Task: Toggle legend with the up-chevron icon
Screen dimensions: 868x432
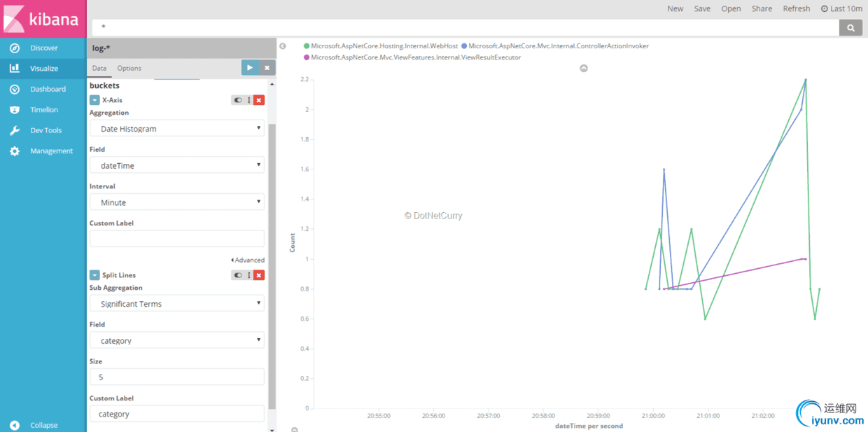Action: (x=584, y=69)
